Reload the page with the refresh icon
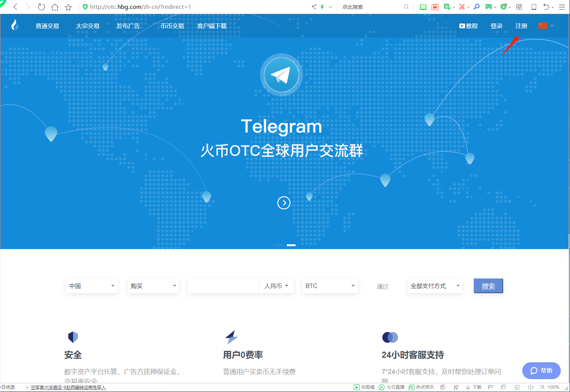Viewport: 570px width, 392px height. pos(42,7)
